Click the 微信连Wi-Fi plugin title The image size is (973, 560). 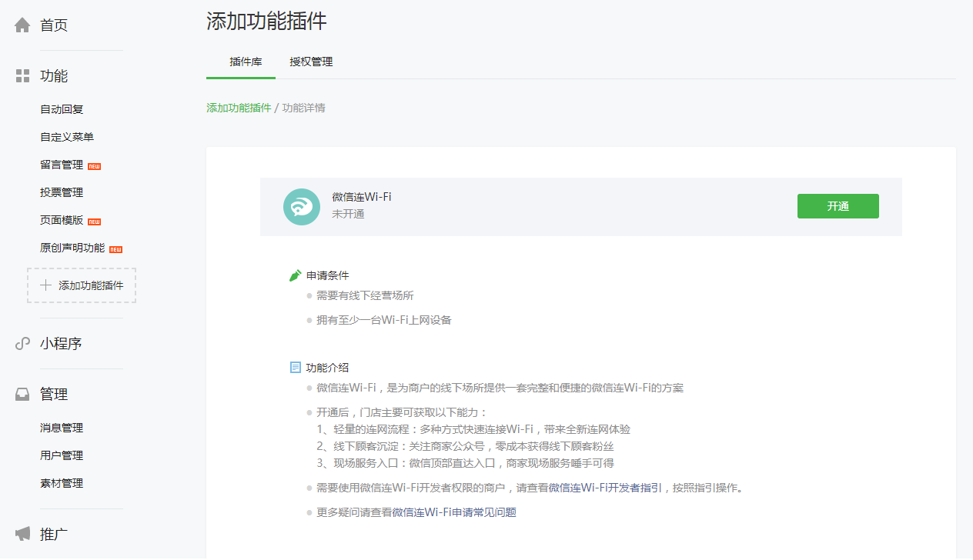(362, 197)
